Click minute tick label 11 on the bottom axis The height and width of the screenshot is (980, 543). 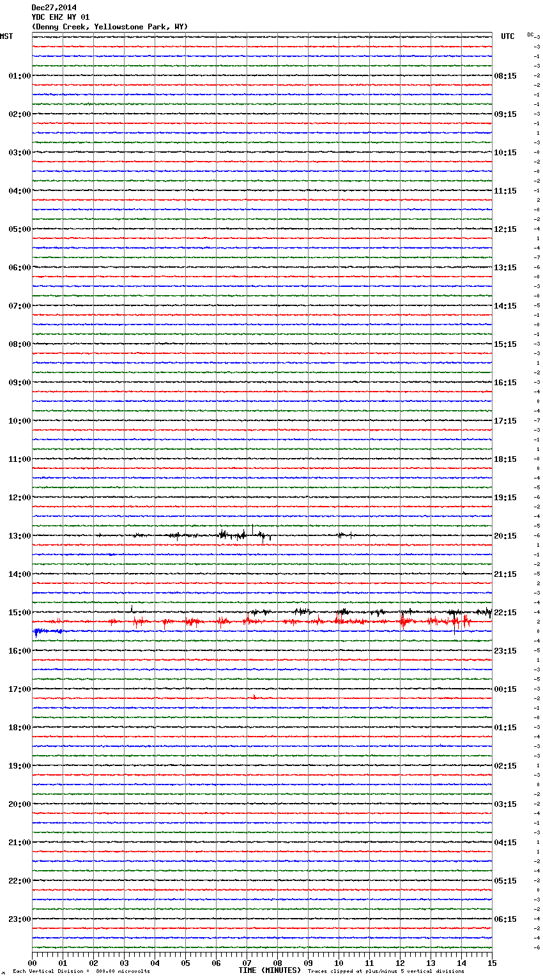[370, 963]
